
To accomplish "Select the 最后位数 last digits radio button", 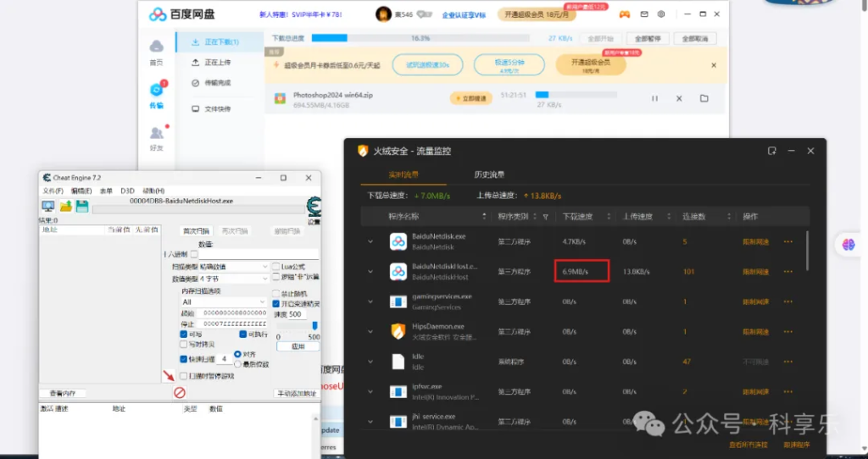I will coord(237,364).
